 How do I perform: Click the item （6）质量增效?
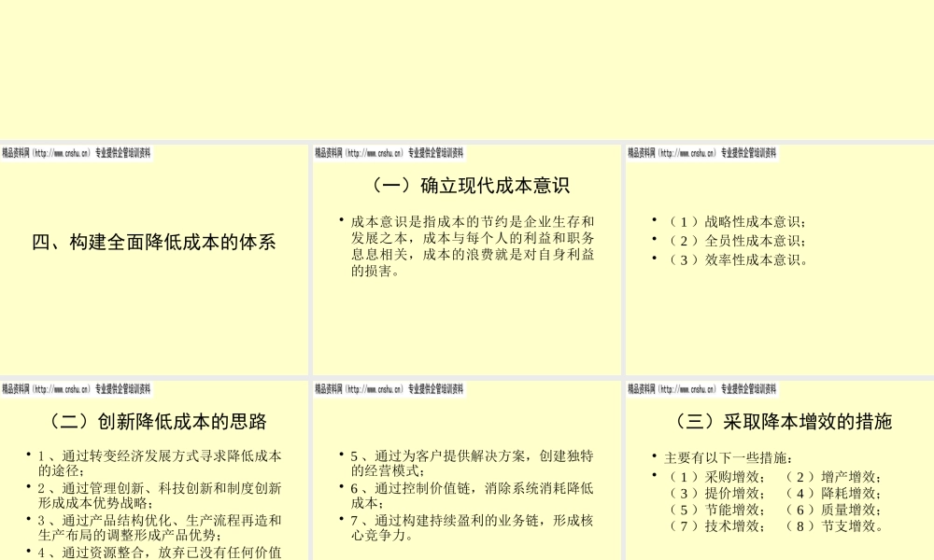click(x=831, y=510)
